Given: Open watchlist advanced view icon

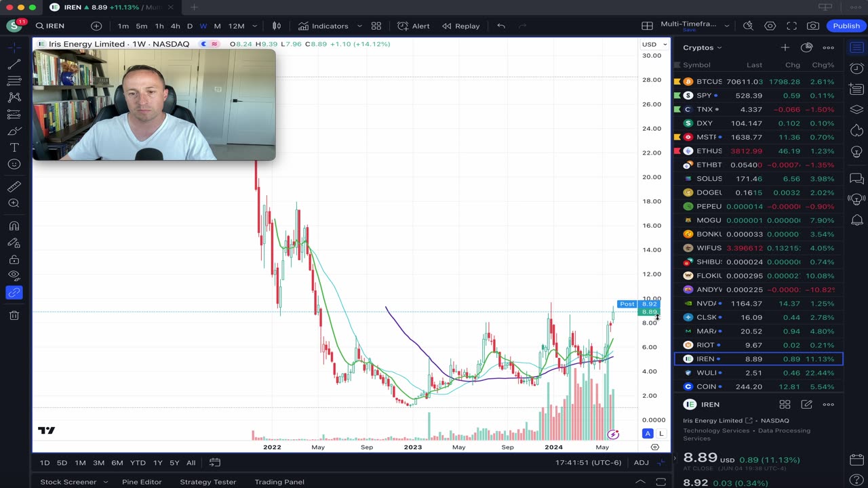Looking at the screenshot, I should pyautogui.click(x=806, y=47).
